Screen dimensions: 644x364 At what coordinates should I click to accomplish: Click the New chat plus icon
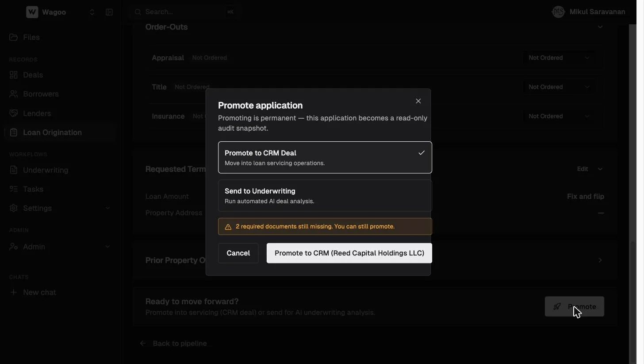(14, 292)
